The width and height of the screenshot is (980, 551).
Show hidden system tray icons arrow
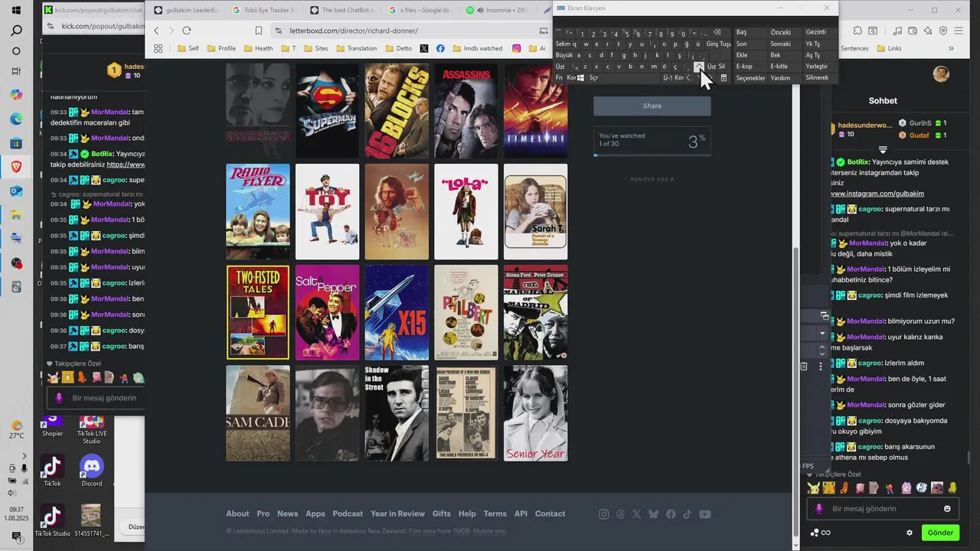24,456
